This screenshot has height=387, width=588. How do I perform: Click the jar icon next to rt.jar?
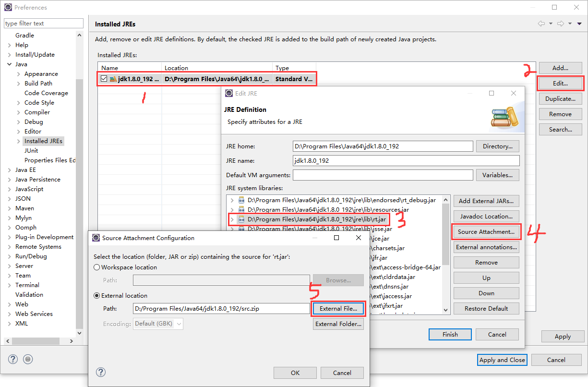(241, 219)
